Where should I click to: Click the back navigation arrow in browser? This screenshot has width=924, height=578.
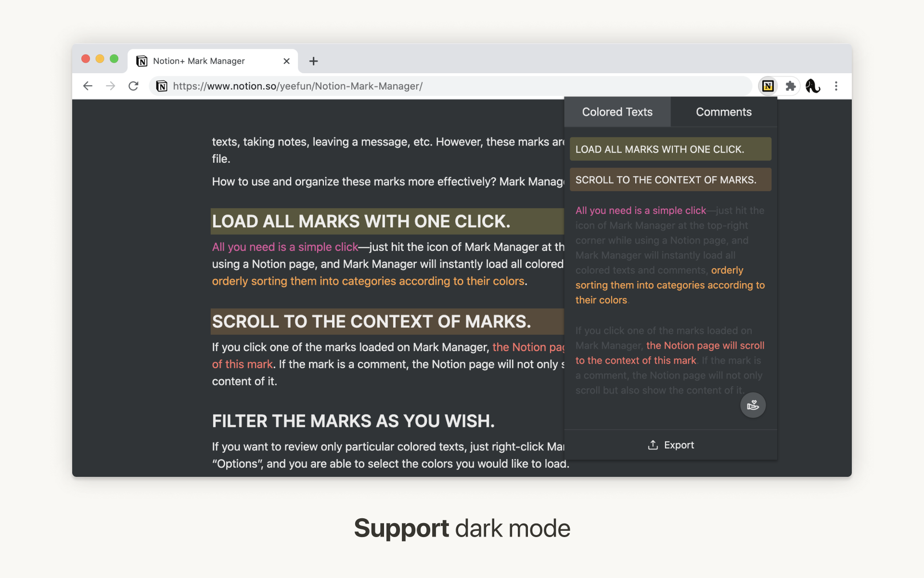89,86
